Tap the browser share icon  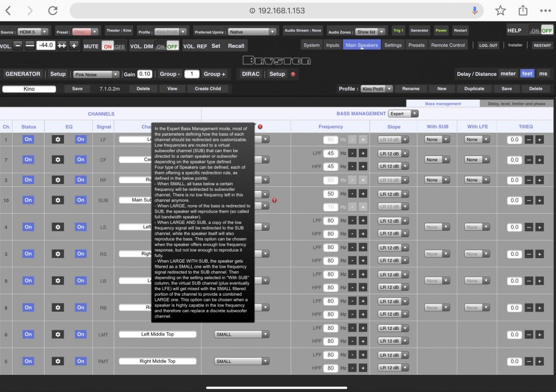(x=523, y=11)
